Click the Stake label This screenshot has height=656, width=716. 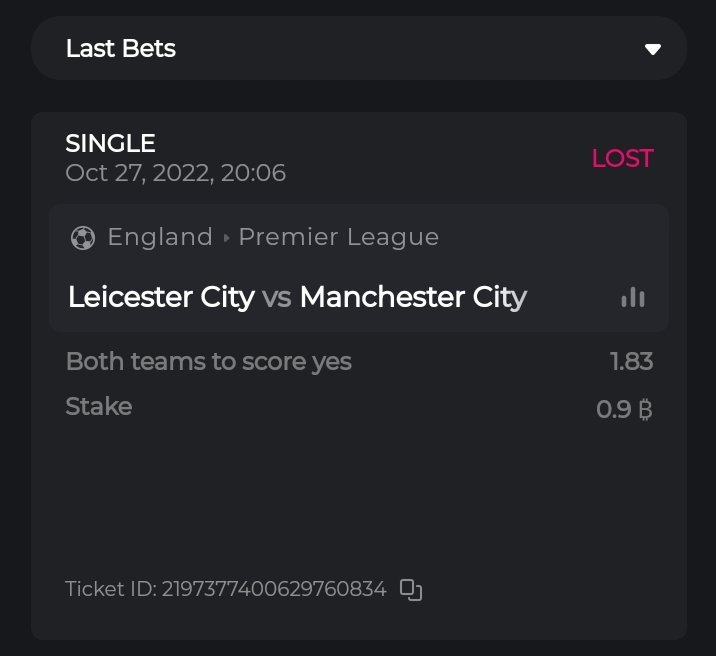coord(98,406)
